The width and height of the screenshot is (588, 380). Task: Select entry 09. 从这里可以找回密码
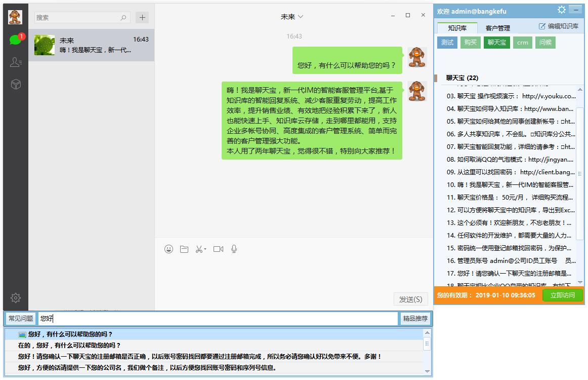click(x=511, y=172)
